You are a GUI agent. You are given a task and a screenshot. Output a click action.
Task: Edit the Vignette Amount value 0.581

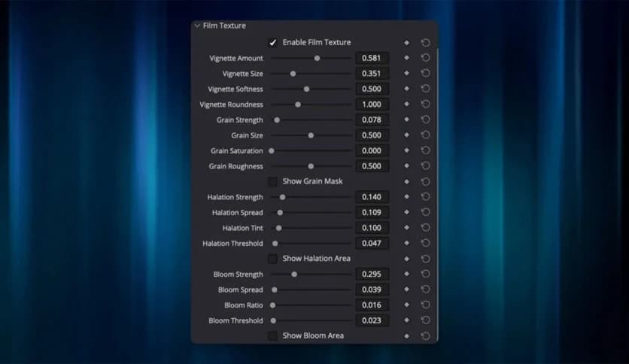pos(372,58)
